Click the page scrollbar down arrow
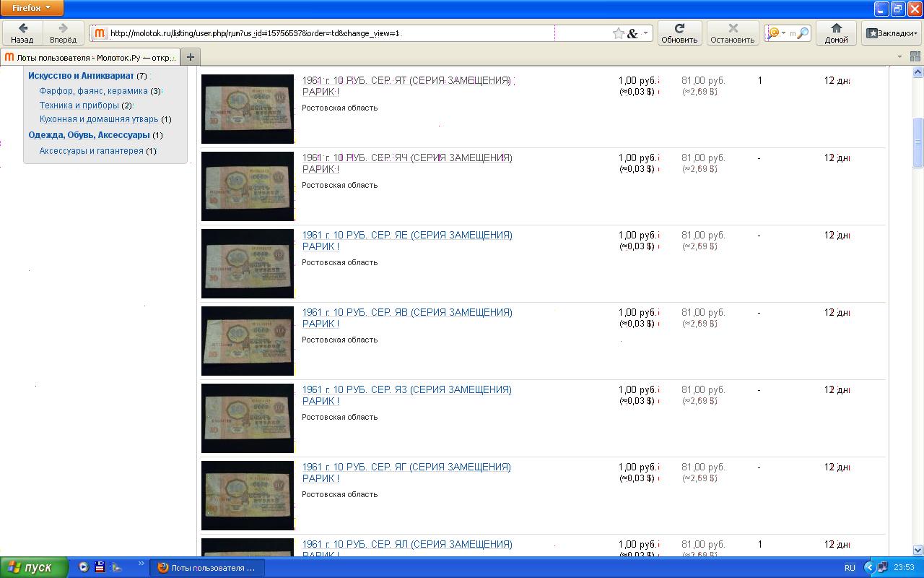 [918, 550]
